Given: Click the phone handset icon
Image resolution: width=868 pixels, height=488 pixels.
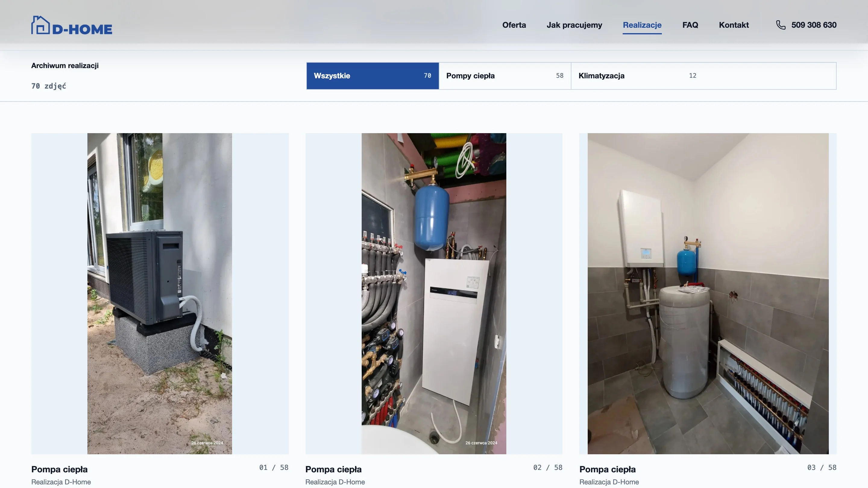Looking at the screenshot, I should (781, 25).
